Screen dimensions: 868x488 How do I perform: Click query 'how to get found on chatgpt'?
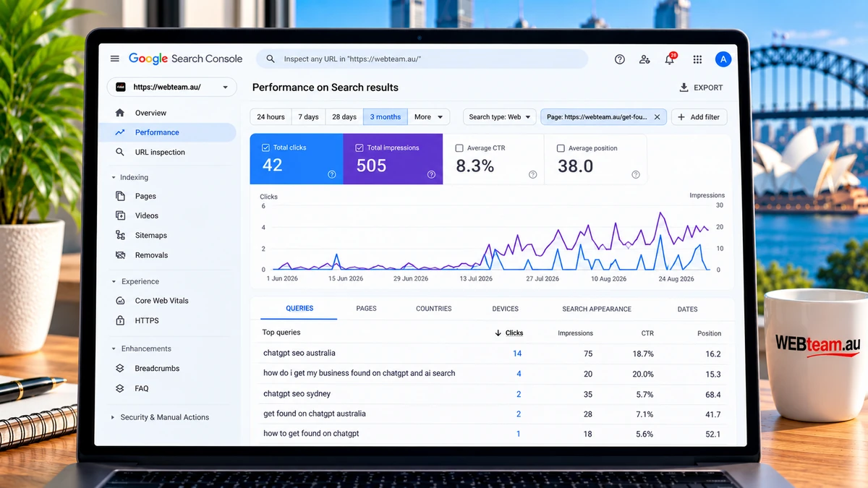pos(311,434)
